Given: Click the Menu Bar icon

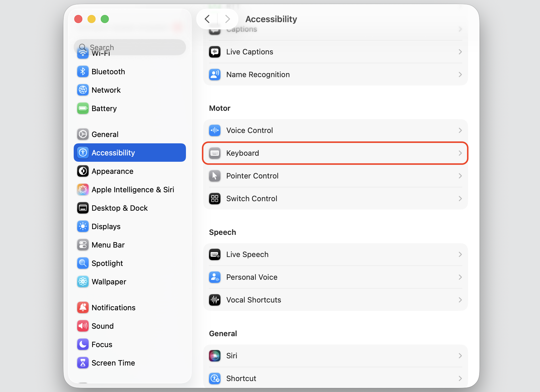Looking at the screenshot, I should pyautogui.click(x=83, y=245).
